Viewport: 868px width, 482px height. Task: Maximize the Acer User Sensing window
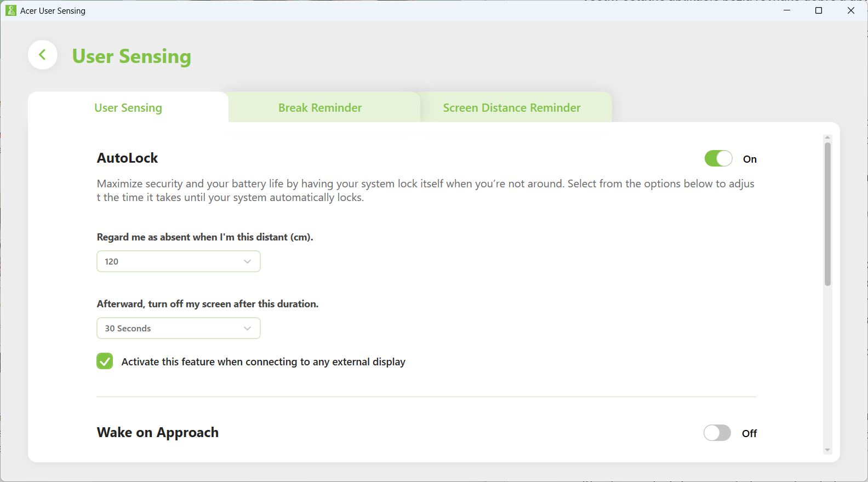819,10
